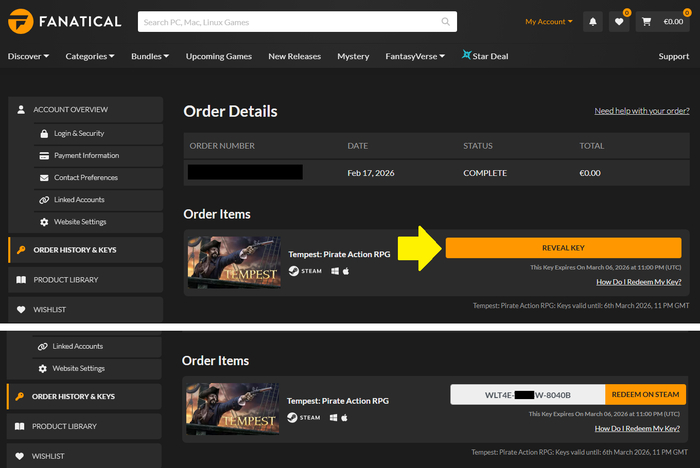This screenshot has height=468, width=700.
Task: Open wishlist heart icon in header
Action: 621,21
